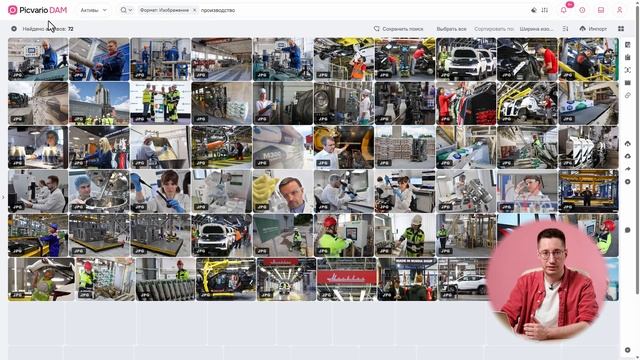
Task: Click the share arrow icon in right sidebar
Action: click(x=628, y=169)
